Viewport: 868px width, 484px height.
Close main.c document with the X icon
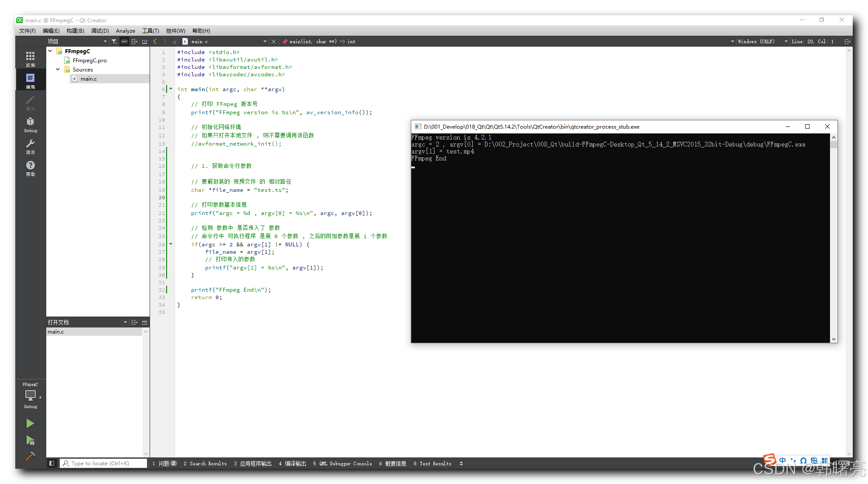click(273, 41)
